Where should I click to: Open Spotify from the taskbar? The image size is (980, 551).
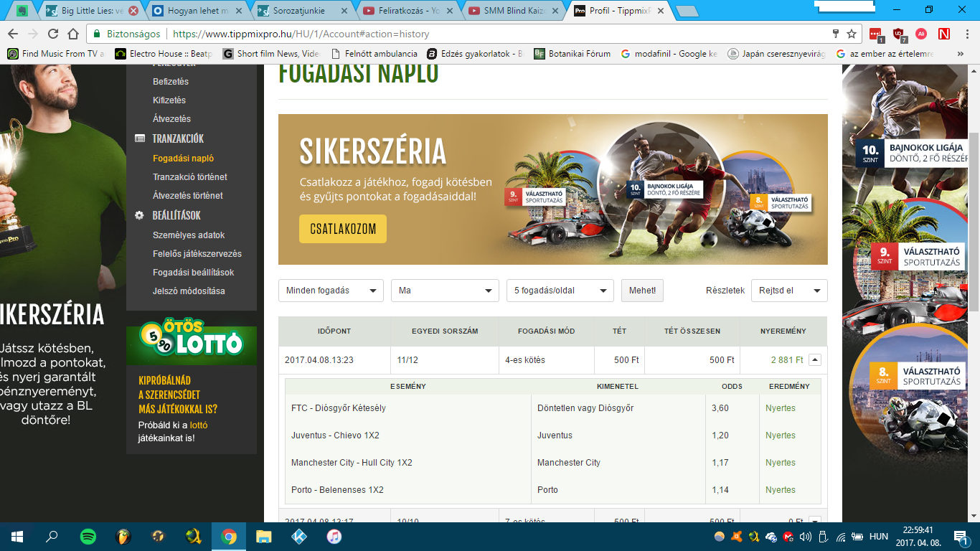click(88, 536)
